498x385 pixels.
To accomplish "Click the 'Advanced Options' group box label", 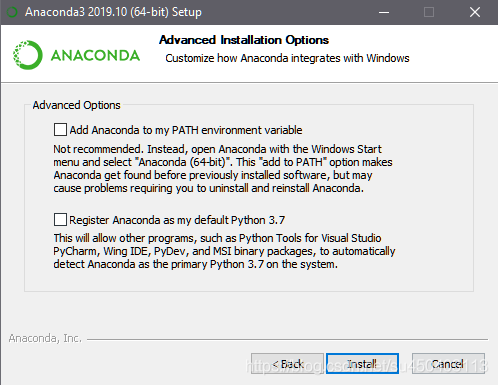I will click(x=76, y=105).
